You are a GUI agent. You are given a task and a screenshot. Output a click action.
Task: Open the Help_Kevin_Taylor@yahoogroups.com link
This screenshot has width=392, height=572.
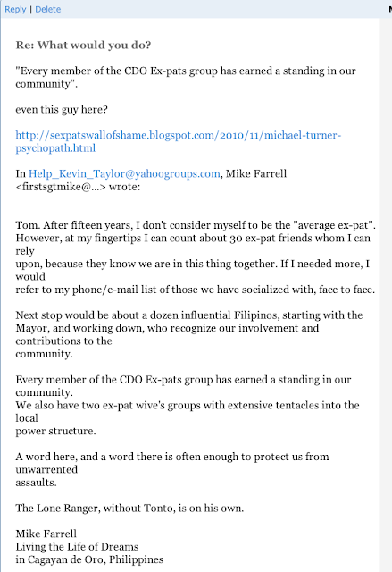pos(124,173)
